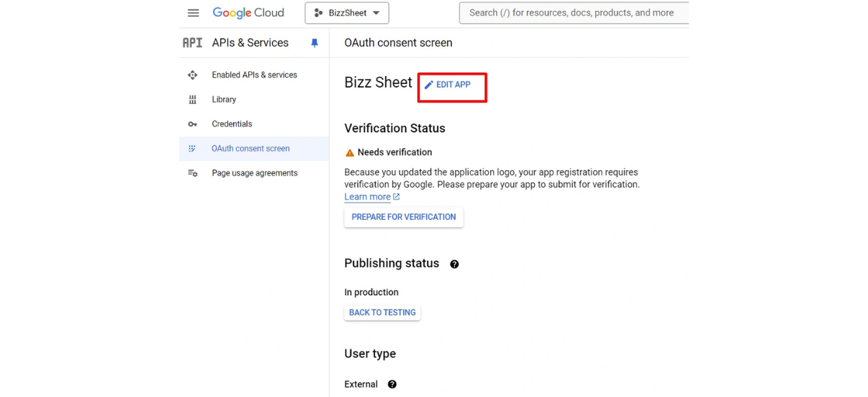Click the BACK TO TESTING button

[x=382, y=313]
